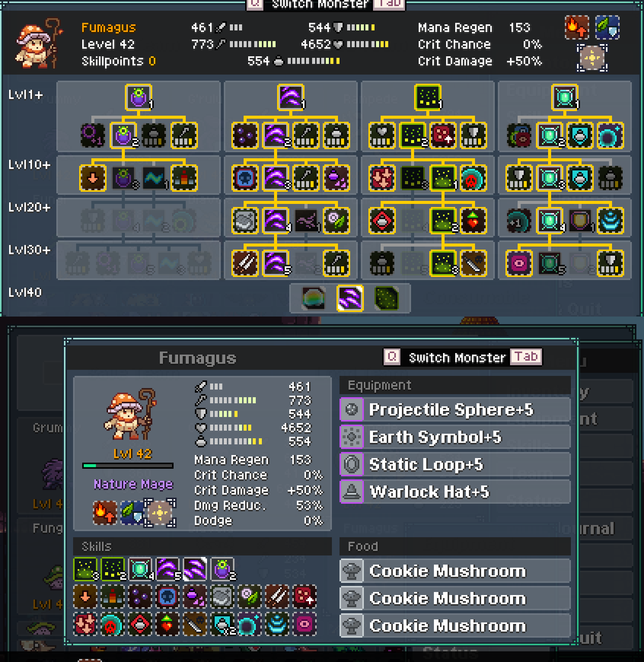The width and height of the screenshot is (644, 662).
Task: Select the red dice skill node
Action: (x=443, y=135)
